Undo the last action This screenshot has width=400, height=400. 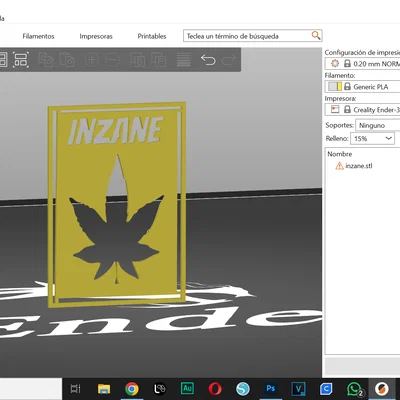click(208, 60)
